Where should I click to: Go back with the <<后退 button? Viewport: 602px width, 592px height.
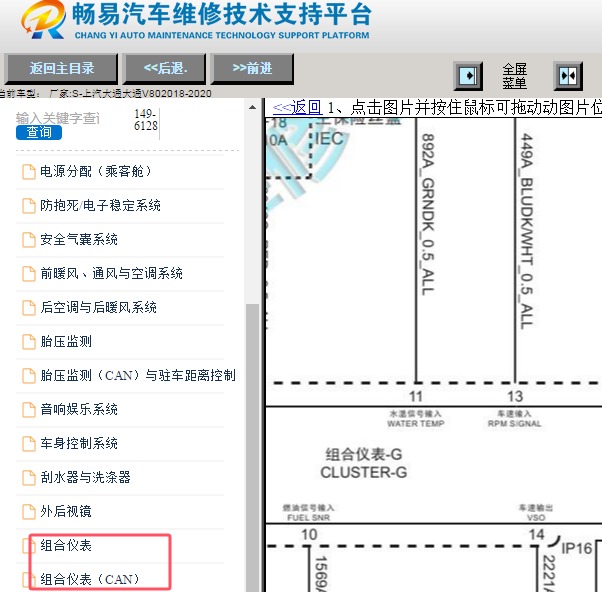coord(165,69)
